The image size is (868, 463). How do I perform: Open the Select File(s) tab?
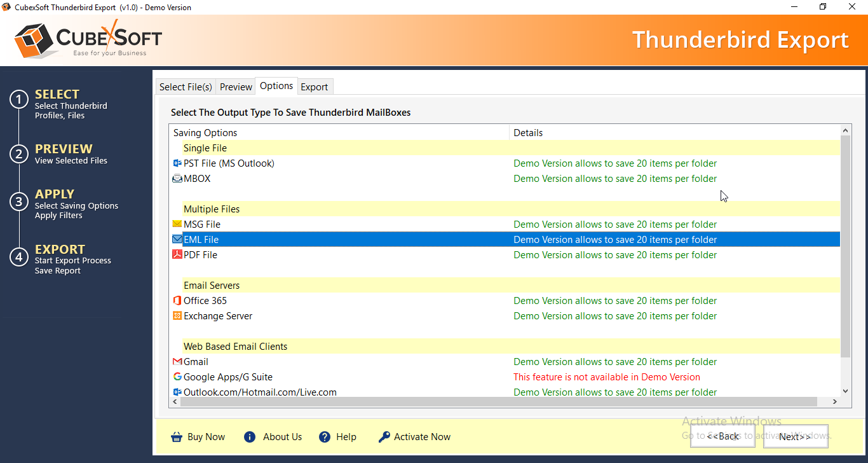coord(186,87)
